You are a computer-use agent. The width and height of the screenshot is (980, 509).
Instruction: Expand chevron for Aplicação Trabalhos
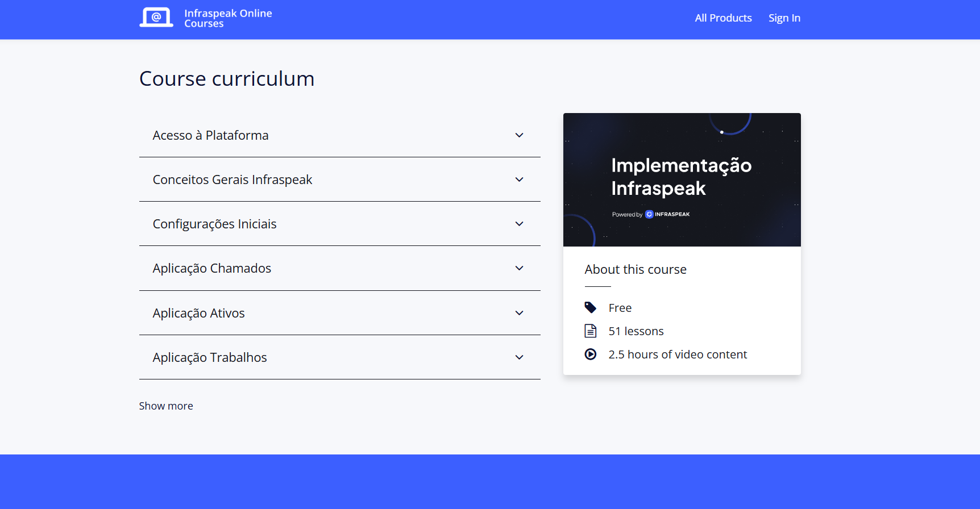point(519,357)
